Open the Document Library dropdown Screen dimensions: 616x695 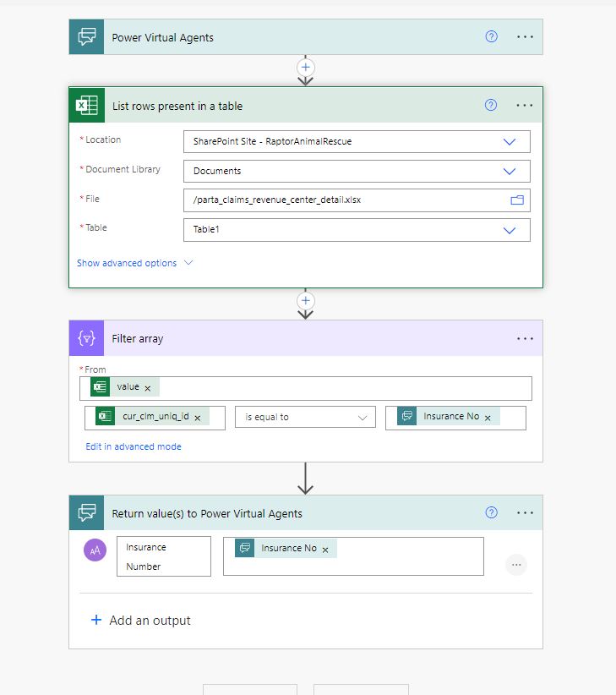510,171
